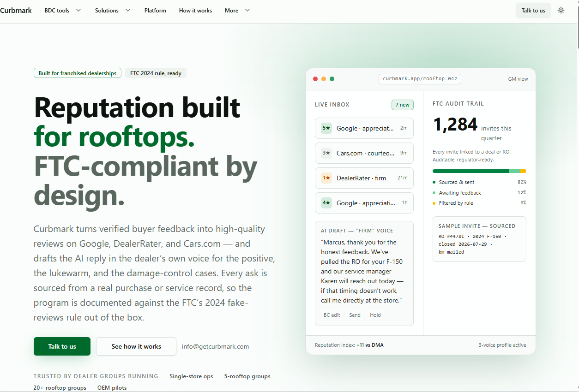Open the BDC tools dropdown
The height and width of the screenshot is (392, 579).
(x=63, y=10)
